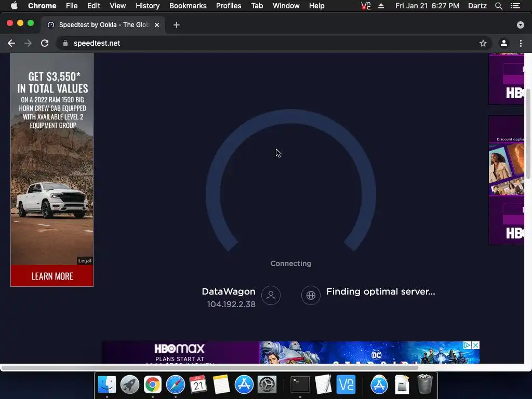Click the AdChoices icon on banner ad

pos(468,345)
